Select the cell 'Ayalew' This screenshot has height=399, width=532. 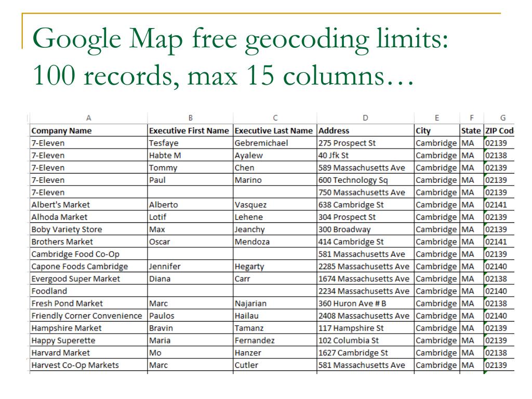275,155
